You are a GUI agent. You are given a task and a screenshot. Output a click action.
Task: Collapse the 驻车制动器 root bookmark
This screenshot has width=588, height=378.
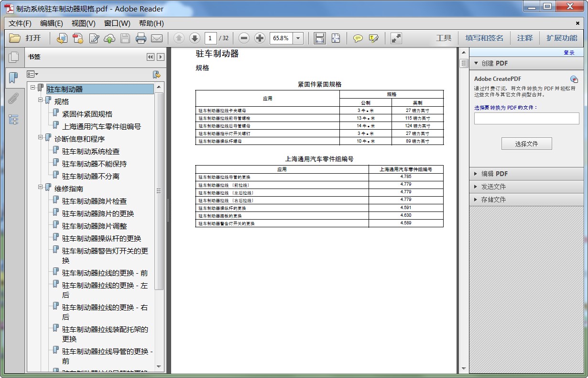[x=33, y=88]
